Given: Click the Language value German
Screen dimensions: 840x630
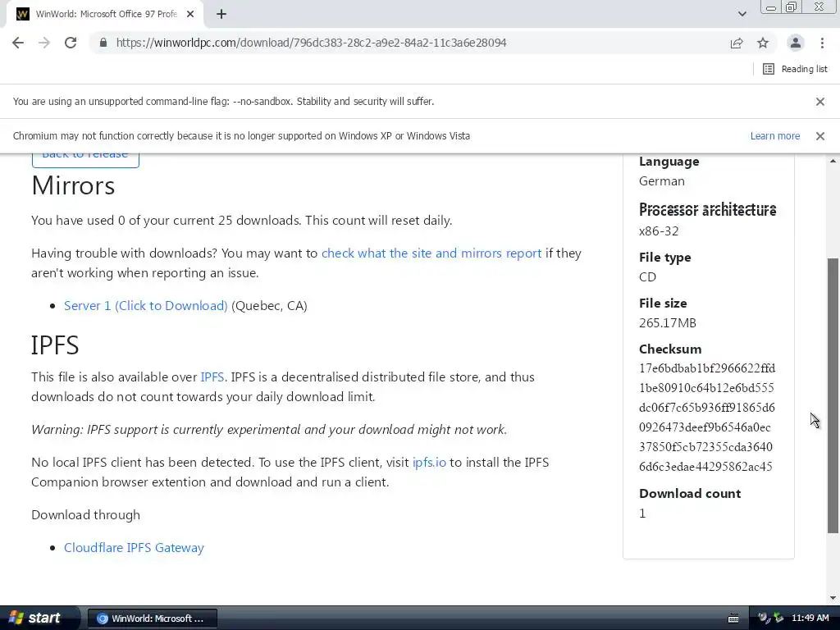Looking at the screenshot, I should coord(662,181).
